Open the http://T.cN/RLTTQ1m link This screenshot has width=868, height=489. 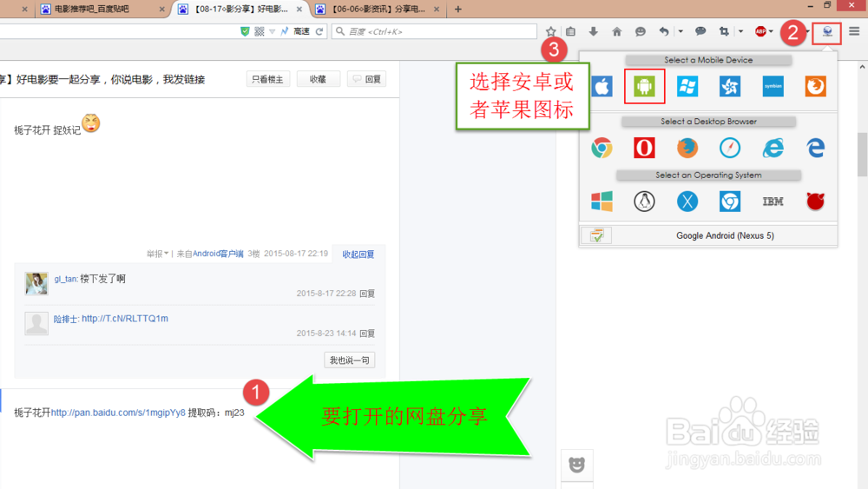point(125,319)
